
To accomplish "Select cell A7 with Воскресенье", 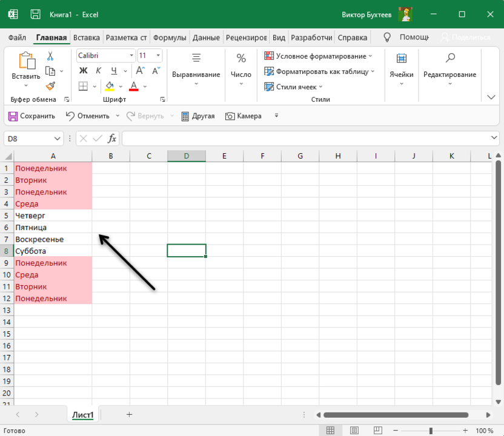I will pos(53,239).
